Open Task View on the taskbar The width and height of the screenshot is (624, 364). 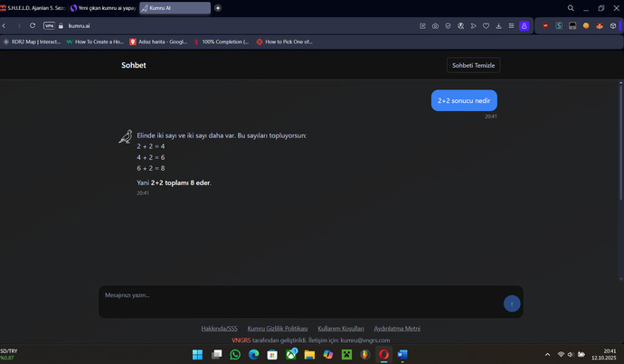pyautogui.click(x=216, y=354)
